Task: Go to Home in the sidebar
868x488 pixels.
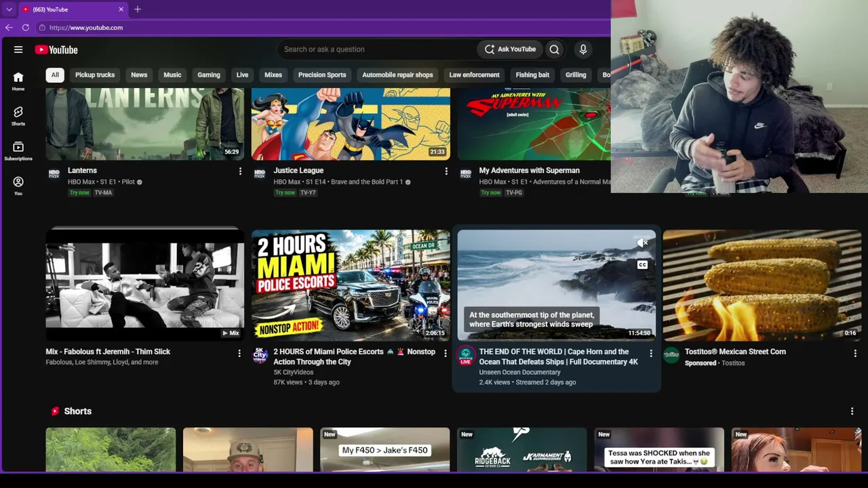Action: point(18,81)
